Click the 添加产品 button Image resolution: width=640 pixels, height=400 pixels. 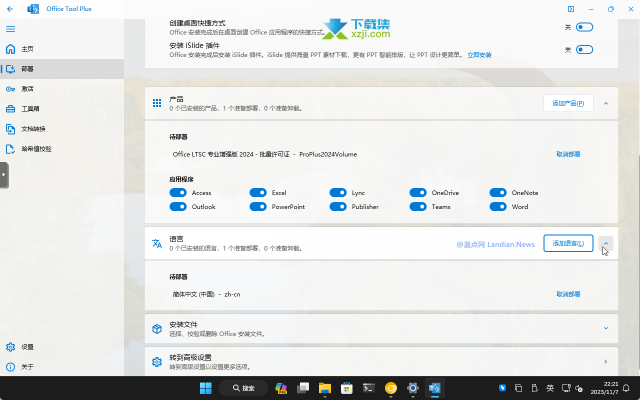coord(568,103)
